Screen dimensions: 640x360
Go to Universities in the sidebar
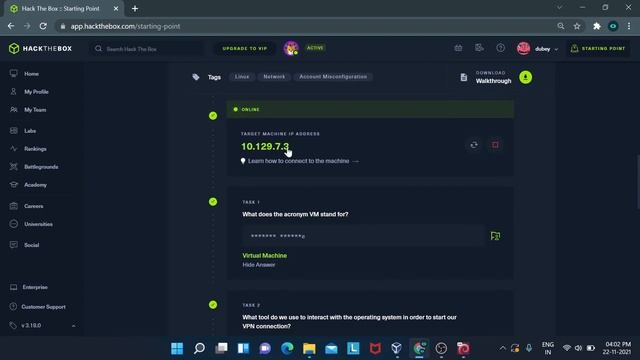[x=38, y=224]
